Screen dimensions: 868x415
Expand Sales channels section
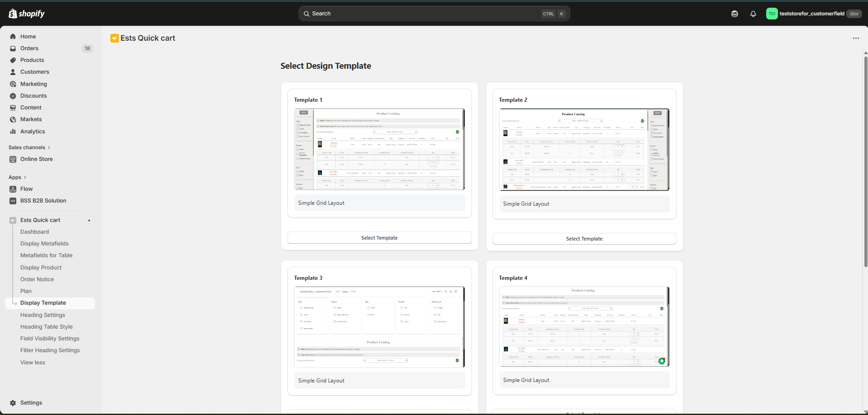pos(29,147)
